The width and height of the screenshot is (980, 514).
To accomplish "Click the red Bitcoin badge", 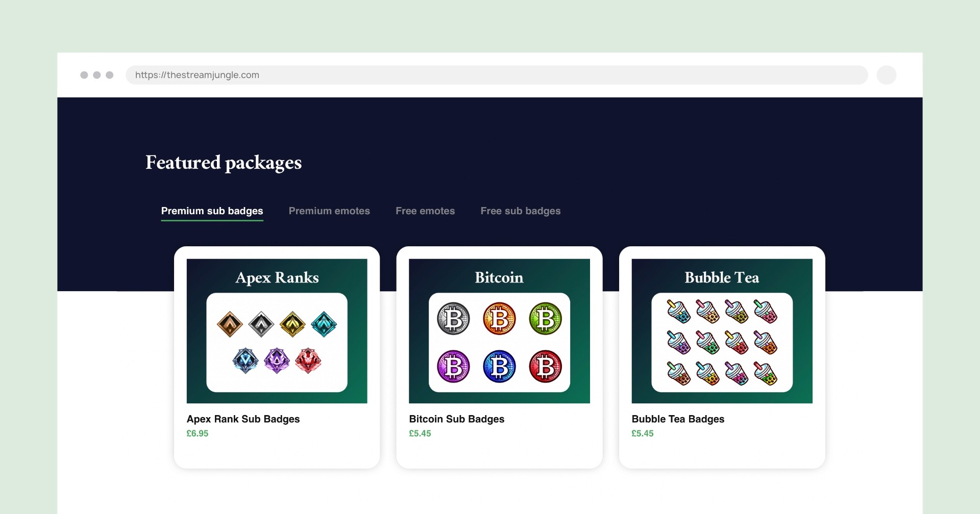I will [x=545, y=366].
